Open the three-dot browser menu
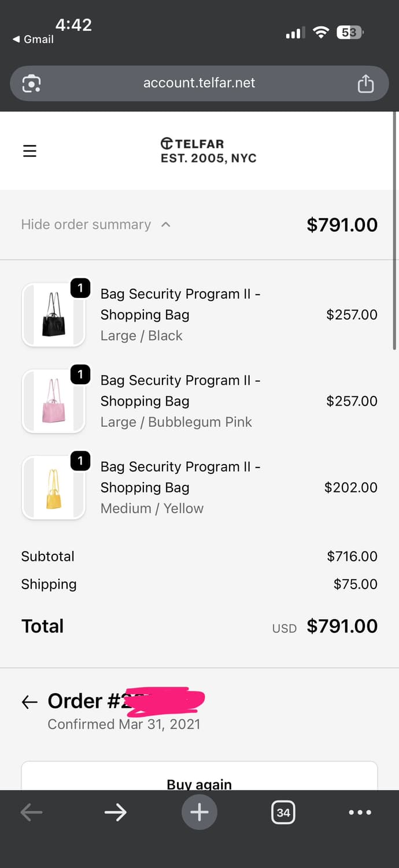Screen dimensions: 399x868 (360, 812)
